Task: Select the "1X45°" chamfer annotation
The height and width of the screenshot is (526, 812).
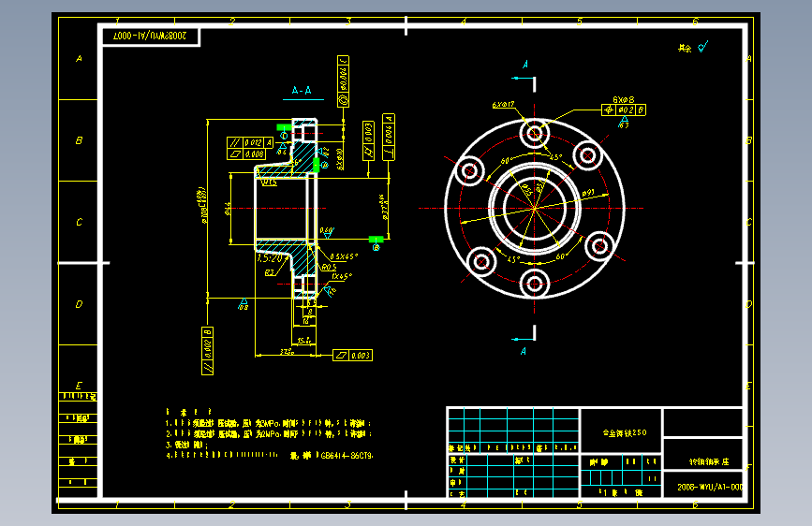Action: pos(342,276)
